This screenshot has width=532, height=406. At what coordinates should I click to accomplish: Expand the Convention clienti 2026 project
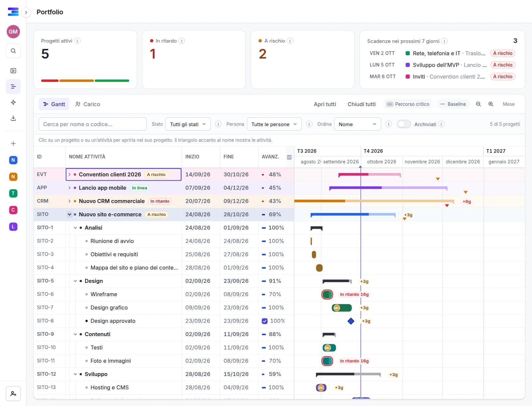69,174
